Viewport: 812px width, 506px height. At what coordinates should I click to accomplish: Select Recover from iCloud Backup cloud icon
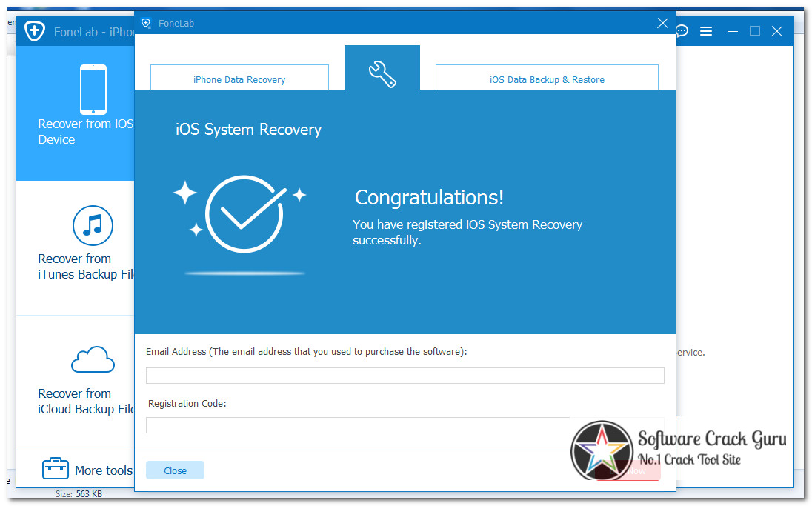pyautogui.click(x=93, y=359)
